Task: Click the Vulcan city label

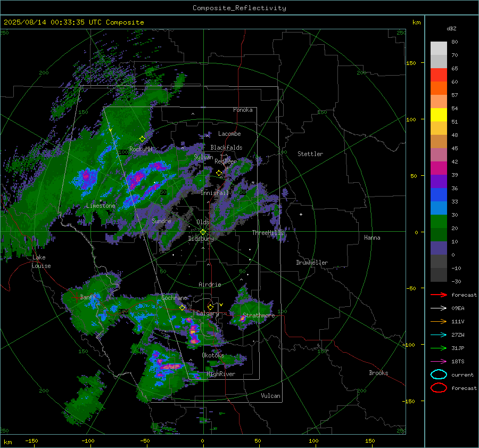Action: point(271,396)
